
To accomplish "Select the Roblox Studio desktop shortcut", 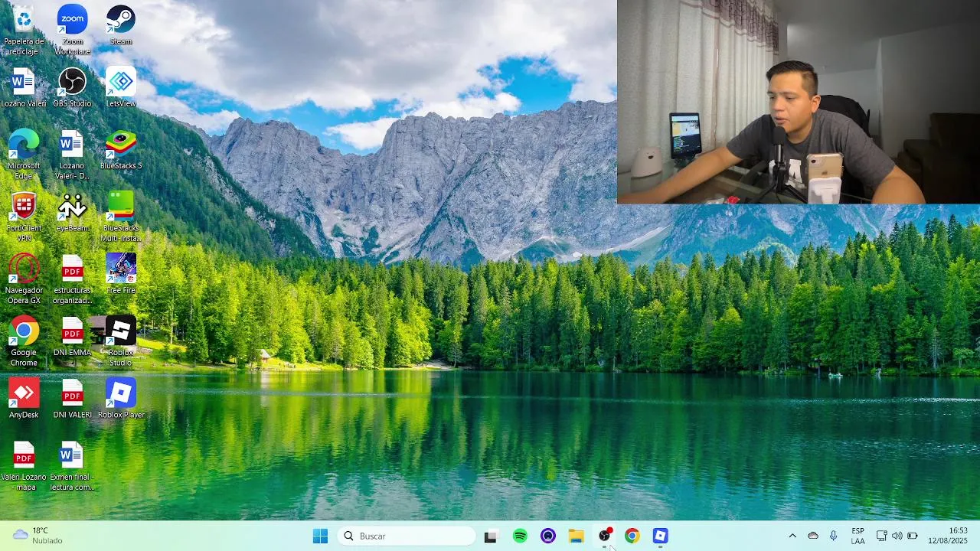I will pos(121,341).
